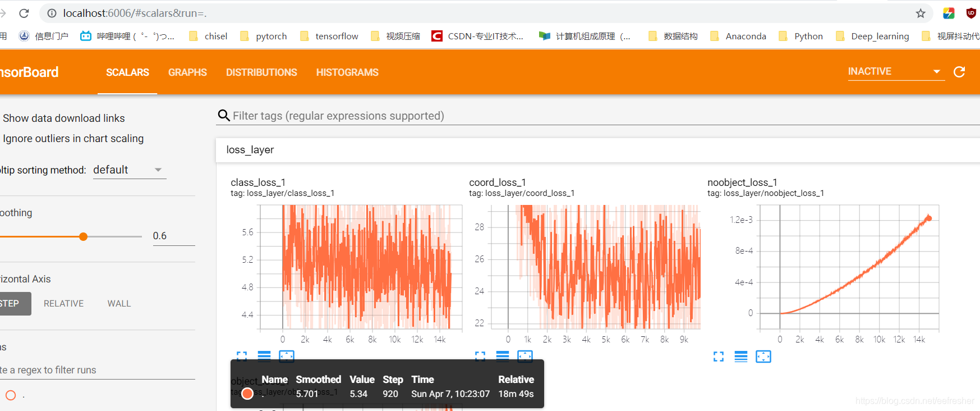Expand coord_loss_1 chart to full size

(x=480, y=356)
